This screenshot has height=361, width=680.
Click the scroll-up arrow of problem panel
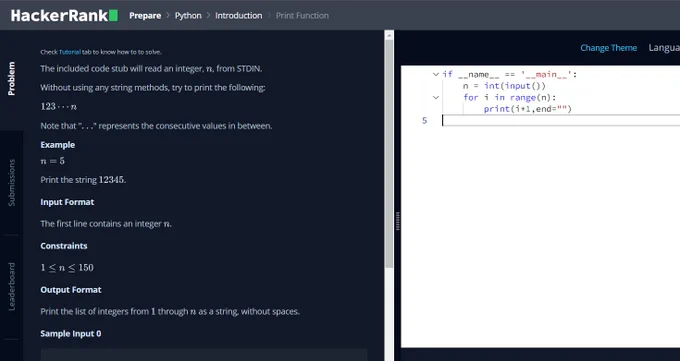(x=389, y=35)
